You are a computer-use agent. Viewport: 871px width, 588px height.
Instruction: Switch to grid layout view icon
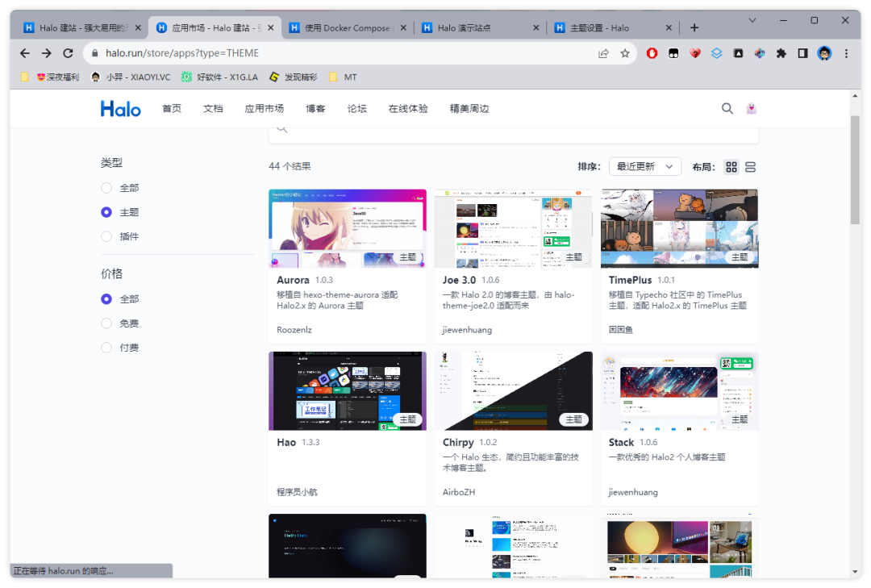(x=731, y=167)
